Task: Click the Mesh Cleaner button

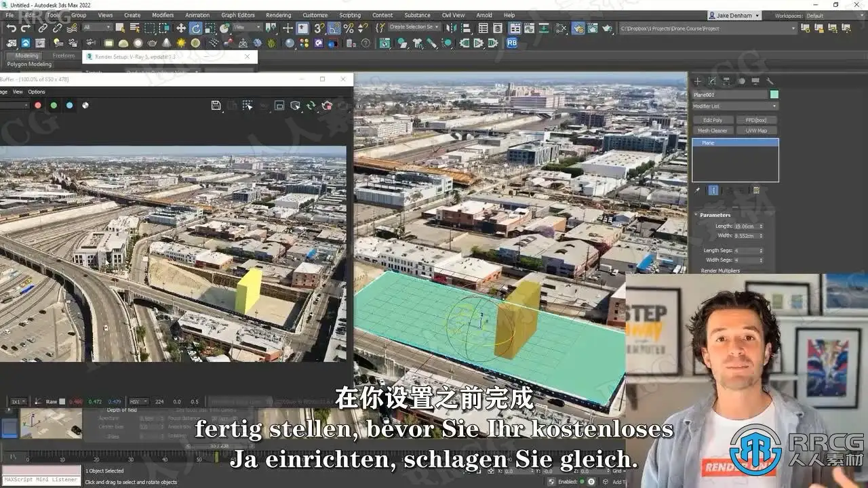Action: [713, 130]
